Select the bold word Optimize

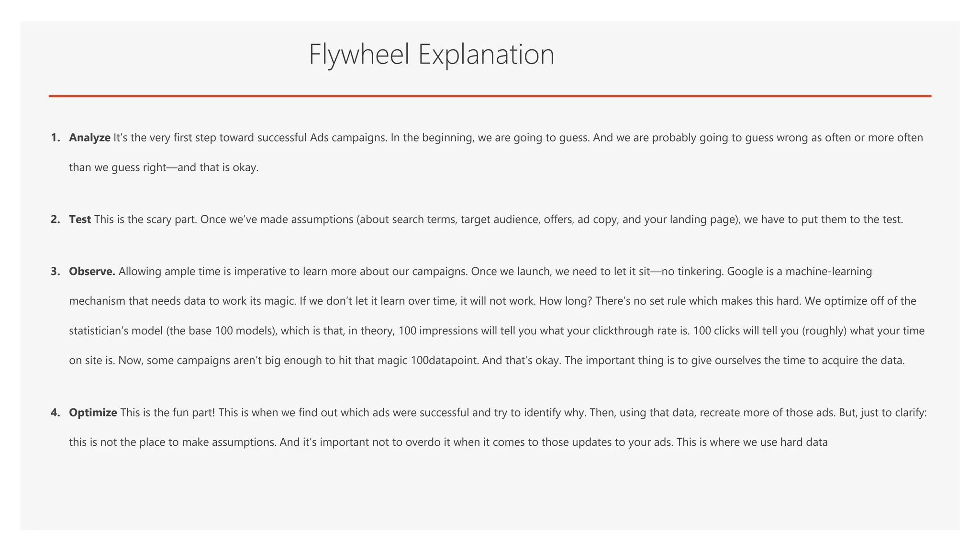point(93,413)
